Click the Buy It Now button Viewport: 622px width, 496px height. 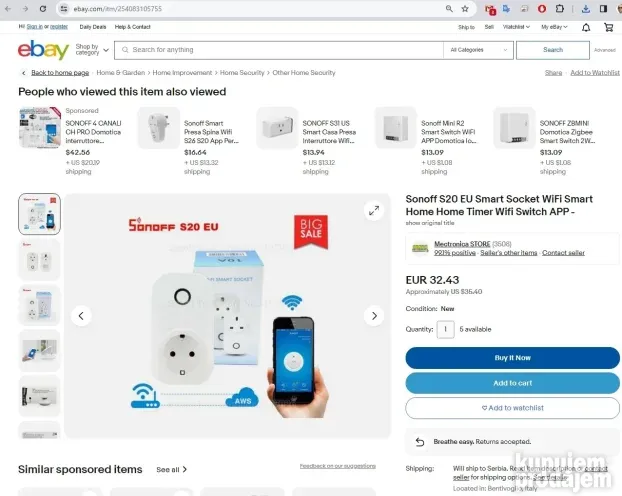tap(513, 358)
